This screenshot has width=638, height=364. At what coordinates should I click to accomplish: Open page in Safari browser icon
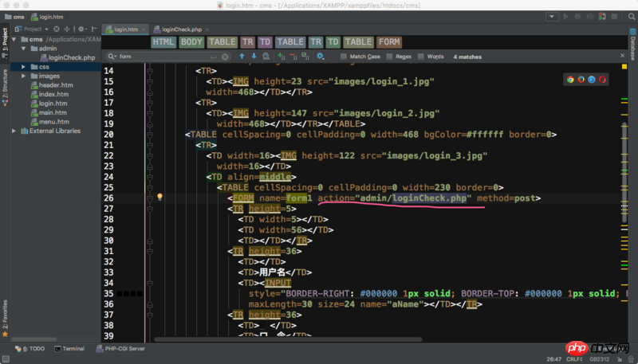[592, 79]
